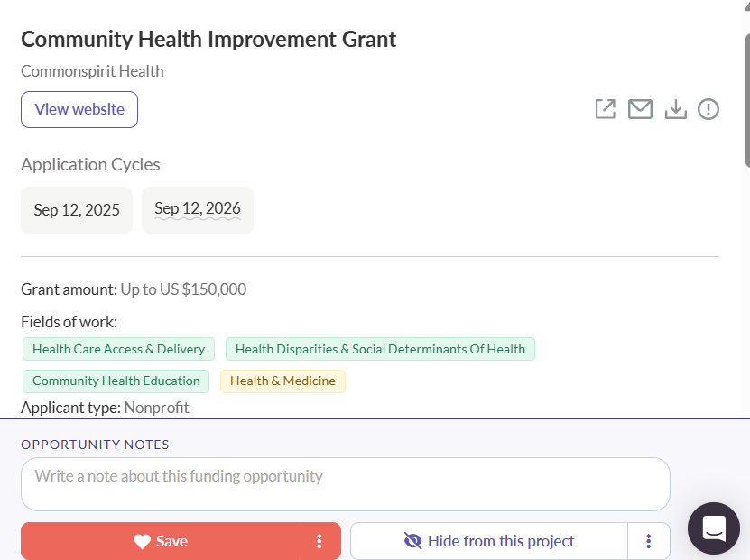Click the Health & Medicine tag
750x560 pixels.
(x=282, y=381)
